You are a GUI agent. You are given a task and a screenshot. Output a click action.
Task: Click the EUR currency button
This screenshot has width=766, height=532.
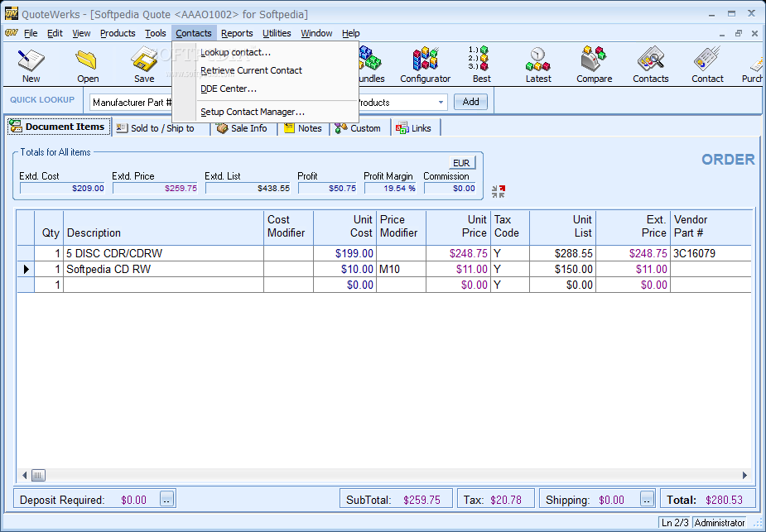pos(461,162)
